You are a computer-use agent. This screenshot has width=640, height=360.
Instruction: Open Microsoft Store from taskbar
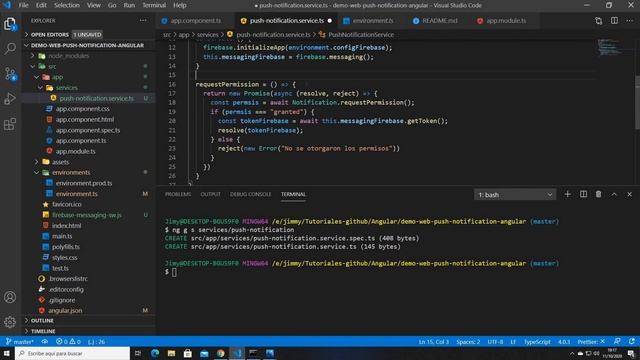pyautogui.click(x=188, y=353)
